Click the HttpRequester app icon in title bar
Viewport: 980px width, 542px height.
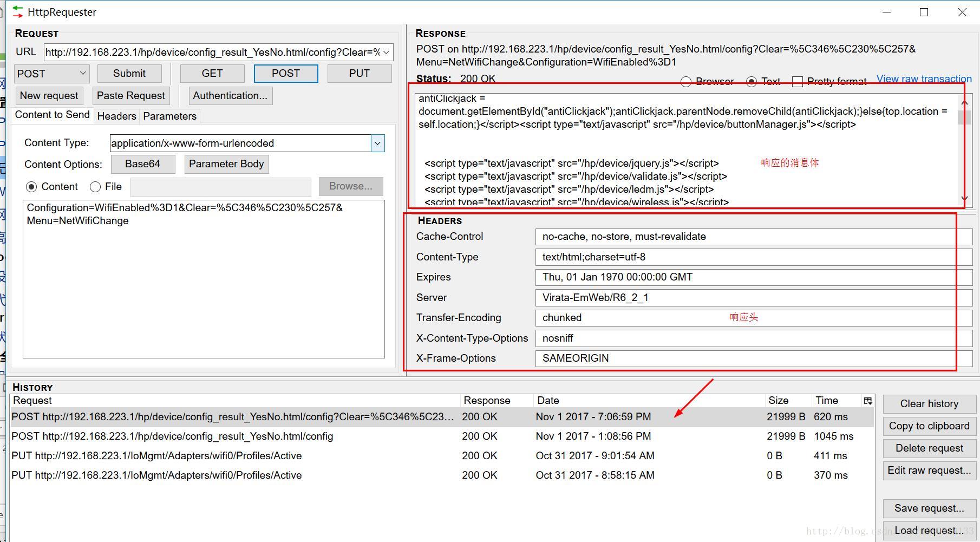18,11
